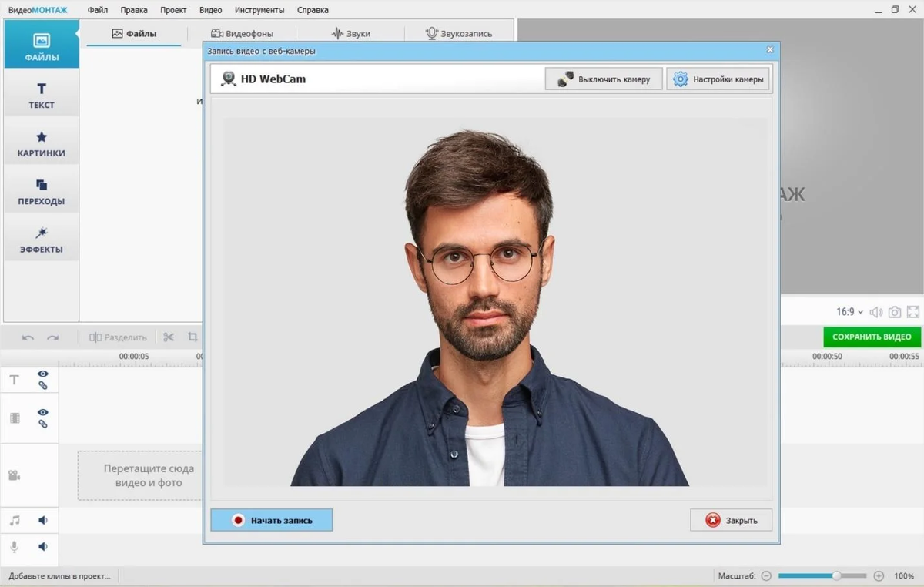Click the scissors cut icon
The height and width of the screenshot is (587, 924).
click(169, 337)
